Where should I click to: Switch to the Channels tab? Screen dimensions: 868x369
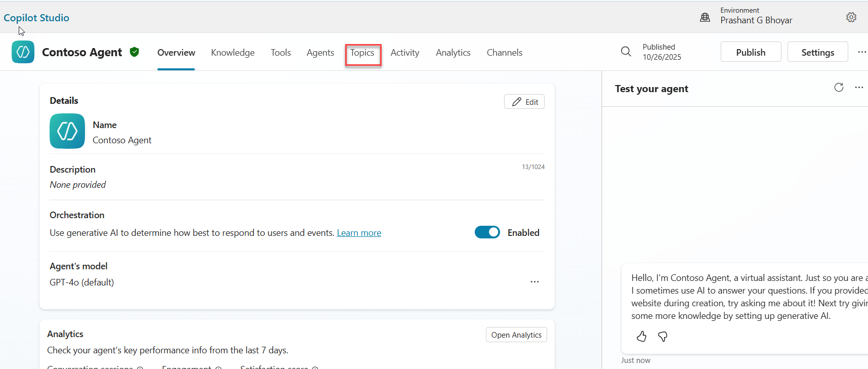click(x=505, y=53)
